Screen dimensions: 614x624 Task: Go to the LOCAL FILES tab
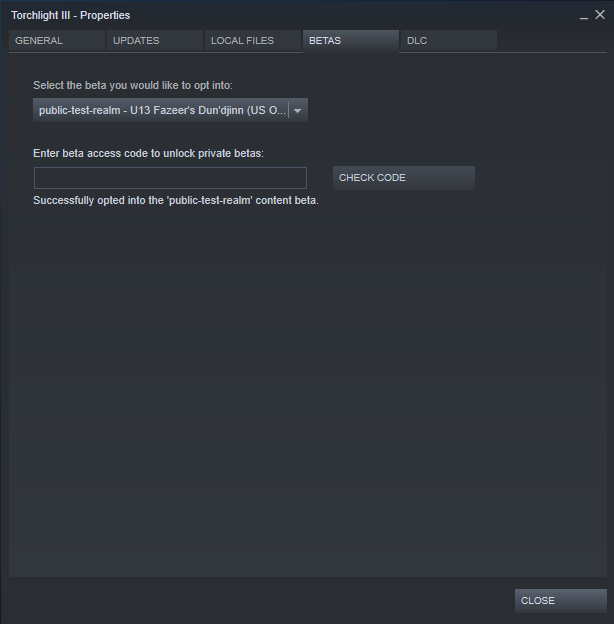coord(253,41)
